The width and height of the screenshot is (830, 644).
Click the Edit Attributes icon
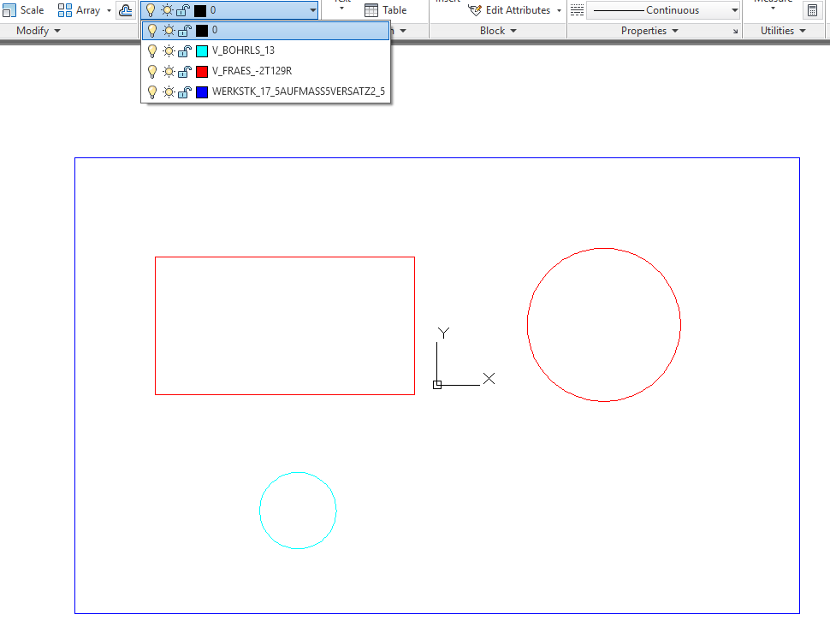pyautogui.click(x=475, y=10)
